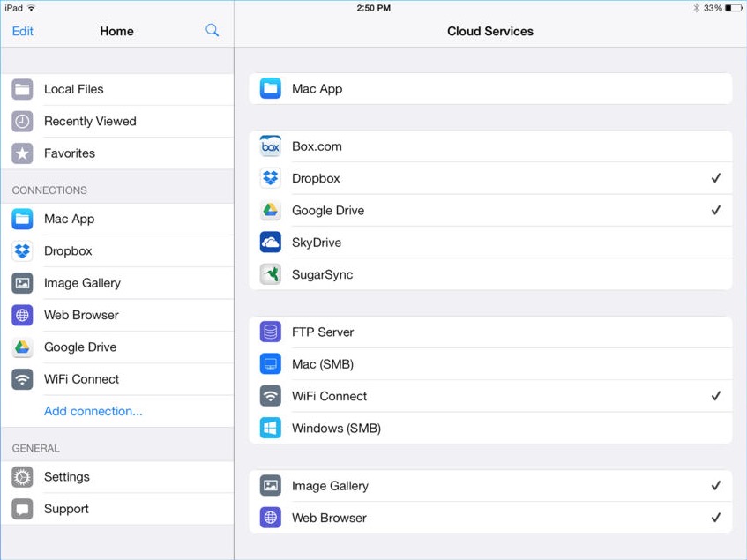
Task: Open the WiFi Connect label in sidebar
Action: 81,379
